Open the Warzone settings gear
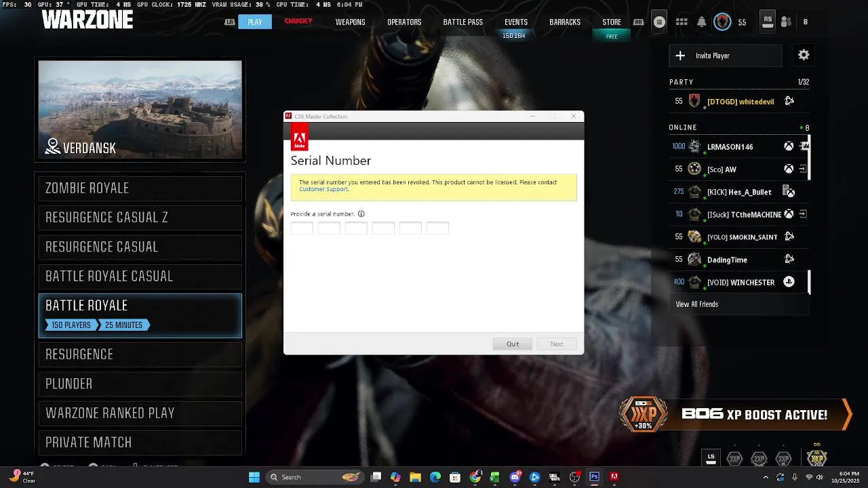 pyautogui.click(x=804, y=56)
